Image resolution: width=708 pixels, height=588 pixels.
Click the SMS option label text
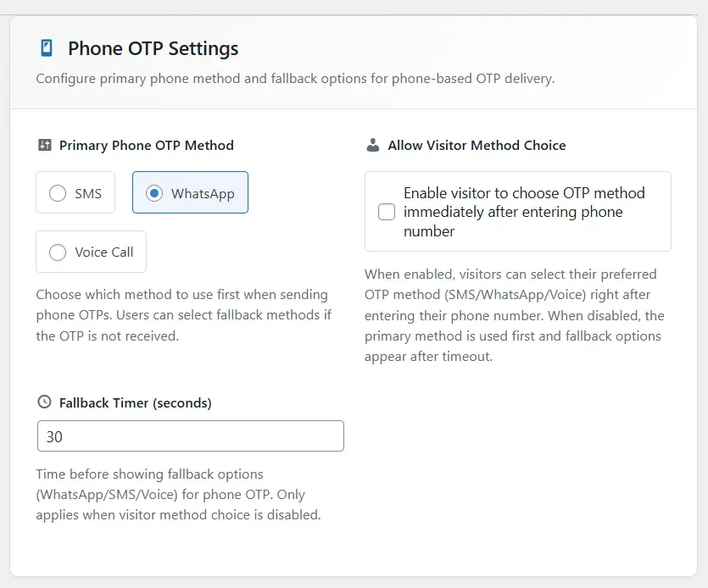pyautogui.click(x=88, y=193)
